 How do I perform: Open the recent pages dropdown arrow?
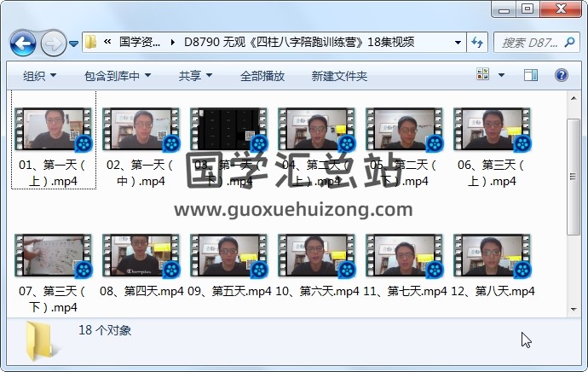pyautogui.click(x=74, y=44)
